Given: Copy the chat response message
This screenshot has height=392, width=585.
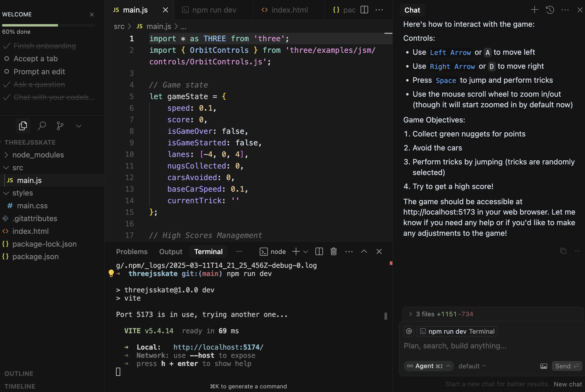Looking at the screenshot, I should (x=563, y=251).
